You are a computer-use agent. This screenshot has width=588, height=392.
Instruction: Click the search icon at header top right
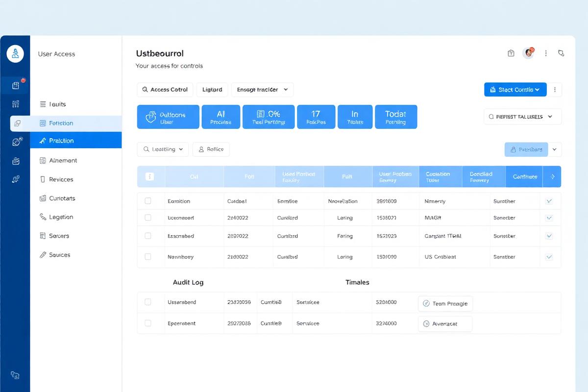562,53
